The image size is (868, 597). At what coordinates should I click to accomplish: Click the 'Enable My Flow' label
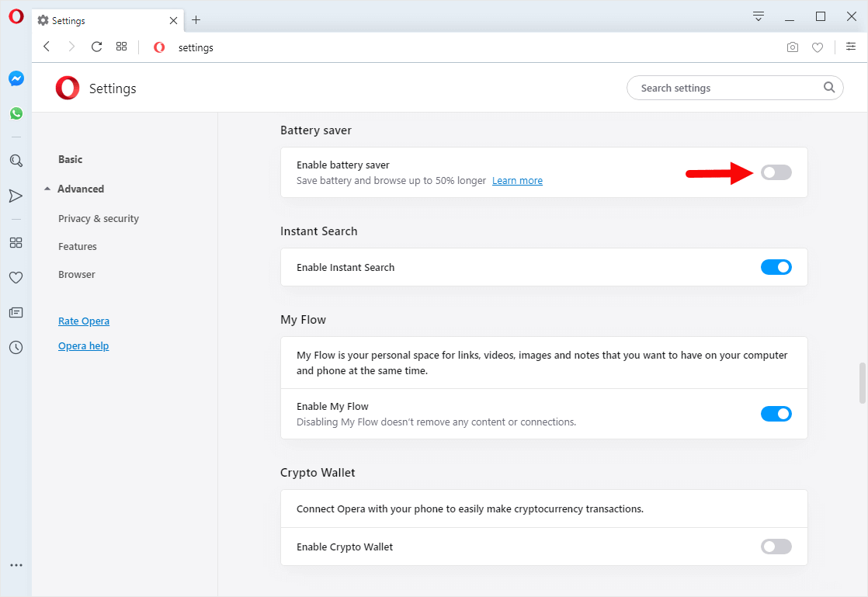(332, 406)
